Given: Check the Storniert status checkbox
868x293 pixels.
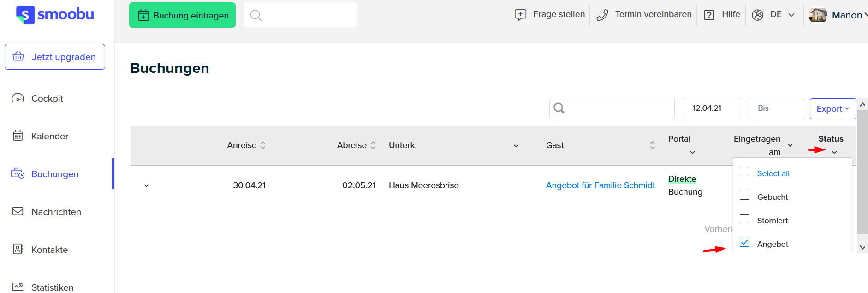Looking at the screenshot, I should pyautogui.click(x=744, y=219).
